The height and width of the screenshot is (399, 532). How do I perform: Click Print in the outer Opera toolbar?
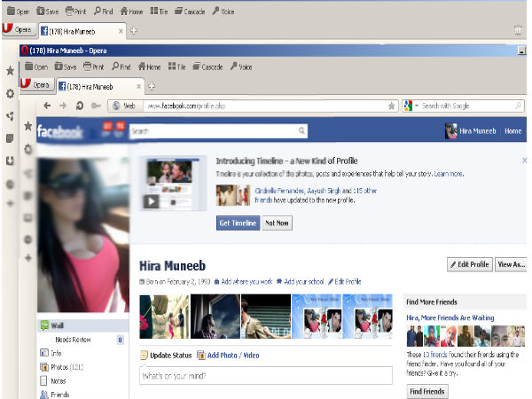pyautogui.click(x=76, y=12)
